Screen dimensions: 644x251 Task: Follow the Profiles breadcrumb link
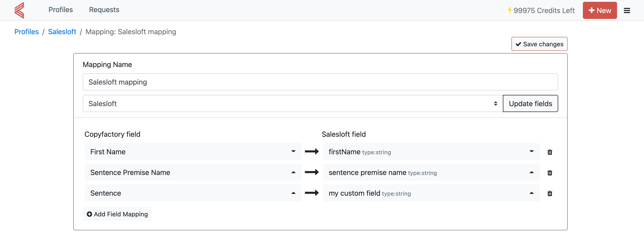27,32
